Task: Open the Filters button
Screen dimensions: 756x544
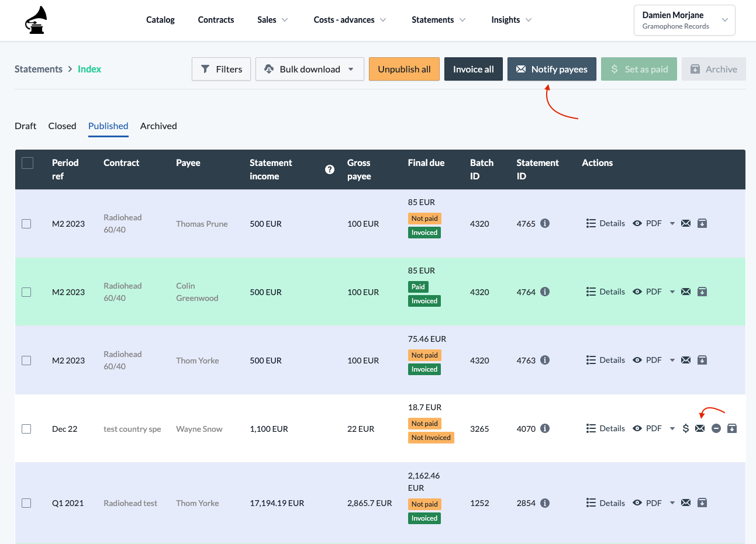Action: pyautogui.click(x=221, y=69)
